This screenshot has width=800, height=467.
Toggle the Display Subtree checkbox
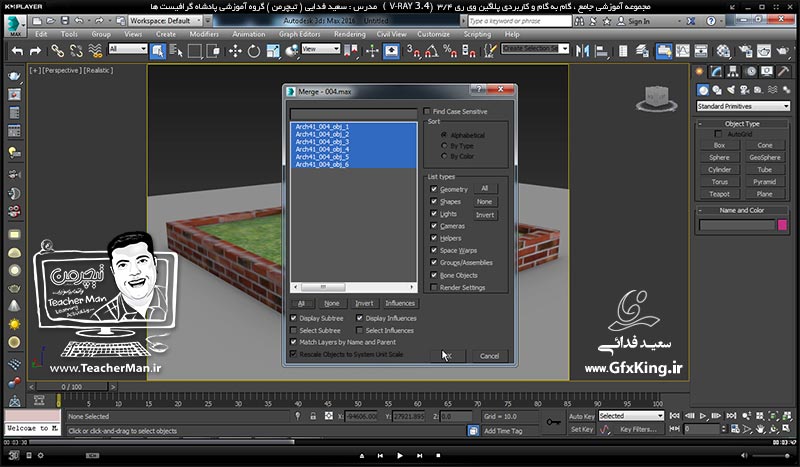(x=293, y=317)
